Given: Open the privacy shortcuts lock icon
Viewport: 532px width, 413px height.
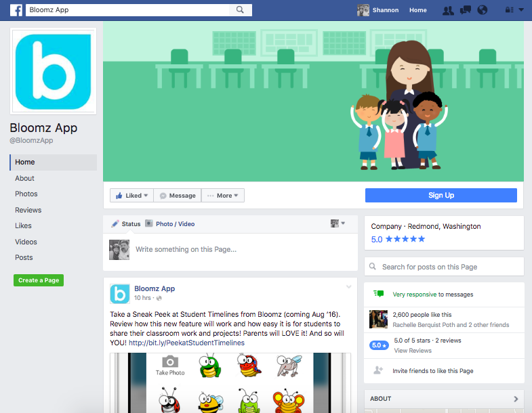Looking at the screenshot, I should point(509,10).
